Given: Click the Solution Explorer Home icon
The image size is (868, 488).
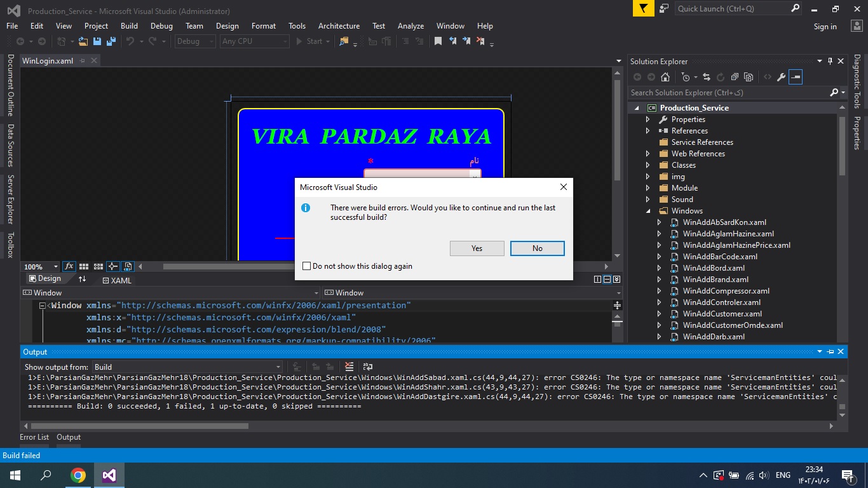Looking at the screenshot, I should pos(665,77).
